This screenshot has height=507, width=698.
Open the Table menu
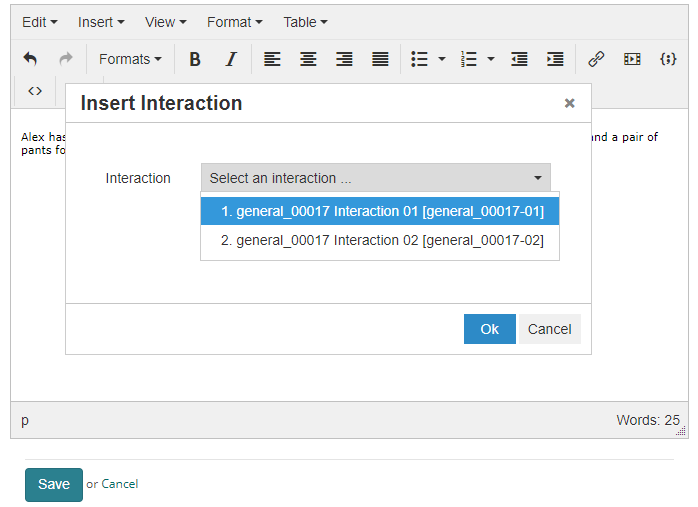tap(305, 22)
